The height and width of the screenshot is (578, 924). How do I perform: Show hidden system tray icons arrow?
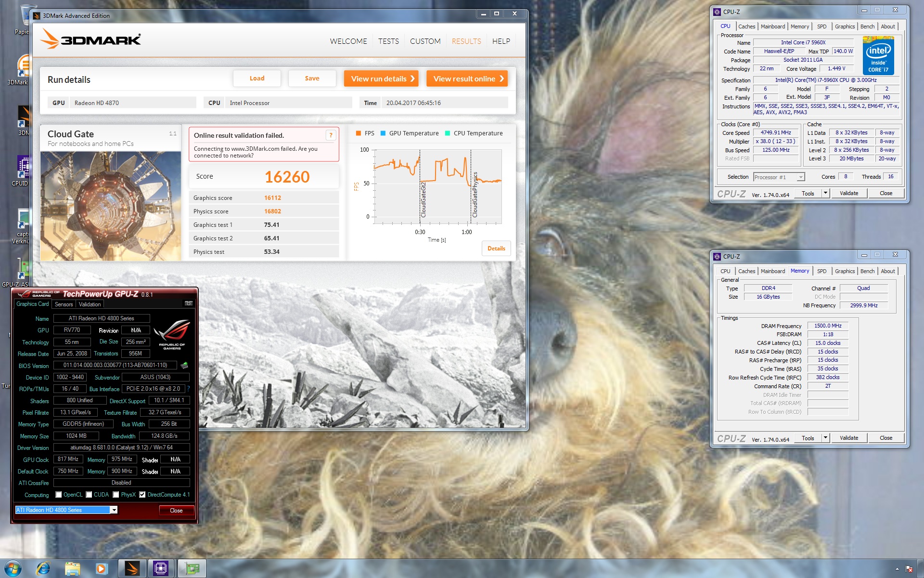tap(897, 569)
